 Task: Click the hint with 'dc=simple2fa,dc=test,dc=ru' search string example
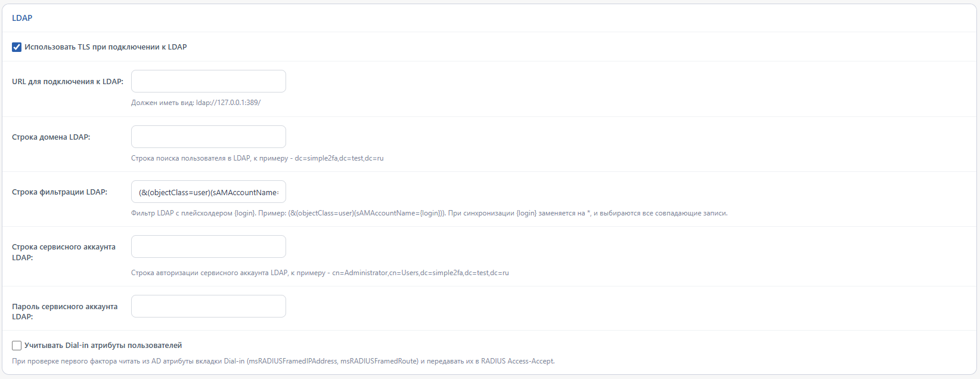(x=258, y=158)
